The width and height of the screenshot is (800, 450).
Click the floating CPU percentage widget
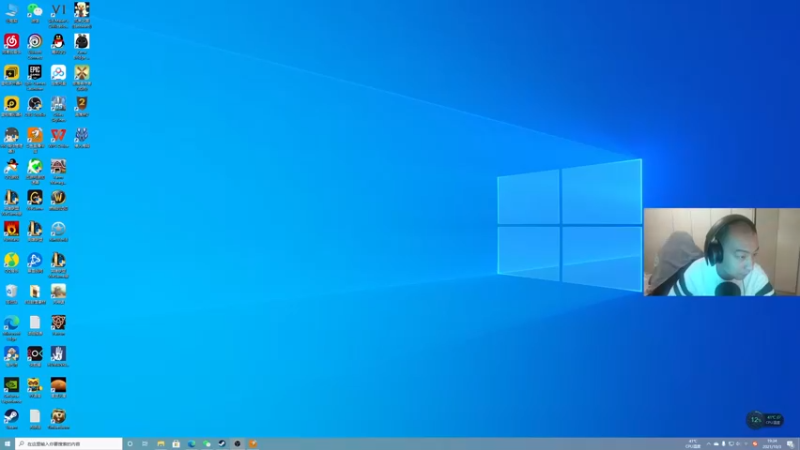[x=765, y=420]
